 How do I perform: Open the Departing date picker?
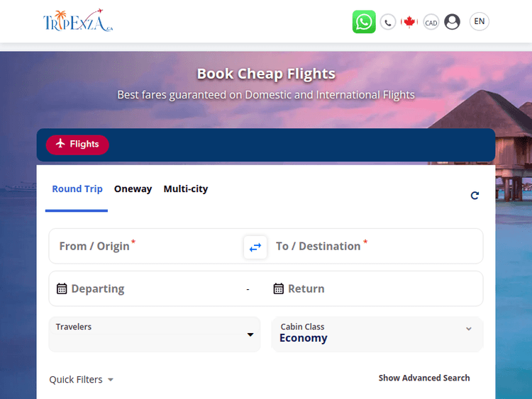(x=145, y=288)
